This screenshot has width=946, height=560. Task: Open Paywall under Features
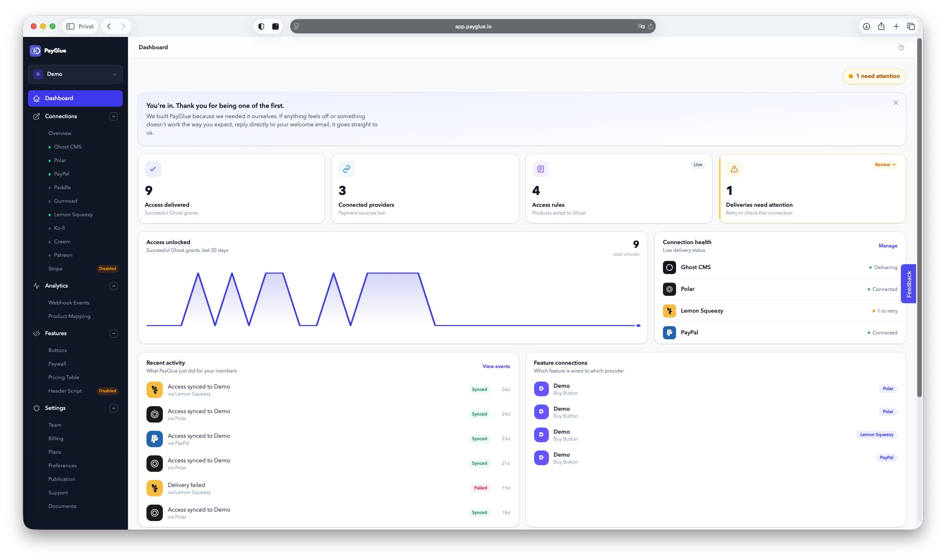pos(57,364)
